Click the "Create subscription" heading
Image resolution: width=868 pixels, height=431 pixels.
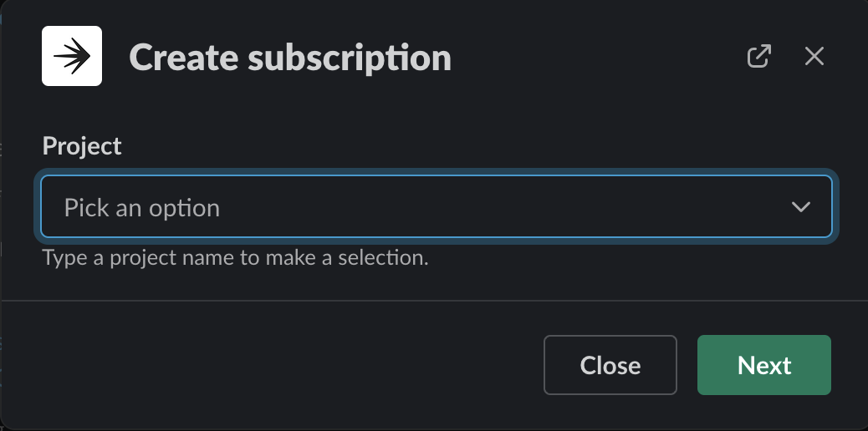[x=290, y=58]
